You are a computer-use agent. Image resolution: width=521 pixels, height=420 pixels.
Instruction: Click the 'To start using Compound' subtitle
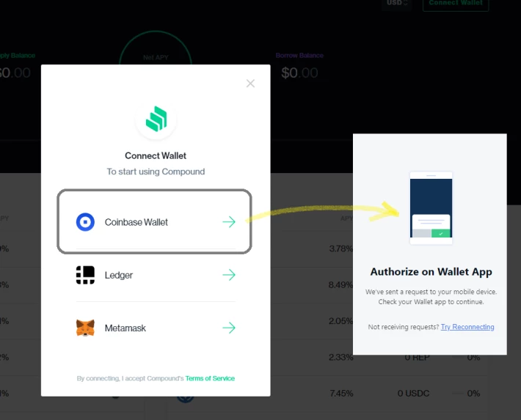(x=156, y=172)
